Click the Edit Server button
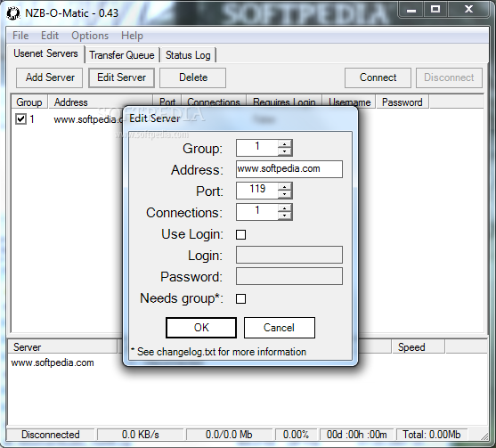496x448 pixels. click(121, 77)
